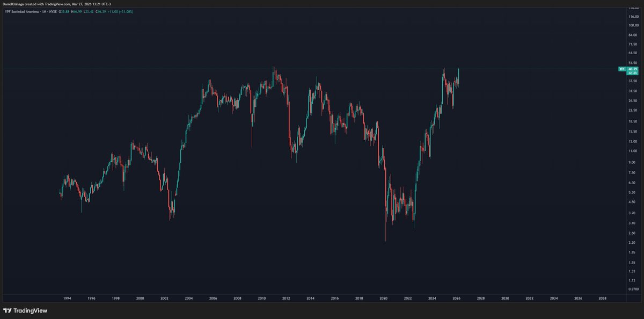Click the 2000 label on the time axis
Image resolution: width=644 pixels, height=319 pixels.
pos(140,298)
